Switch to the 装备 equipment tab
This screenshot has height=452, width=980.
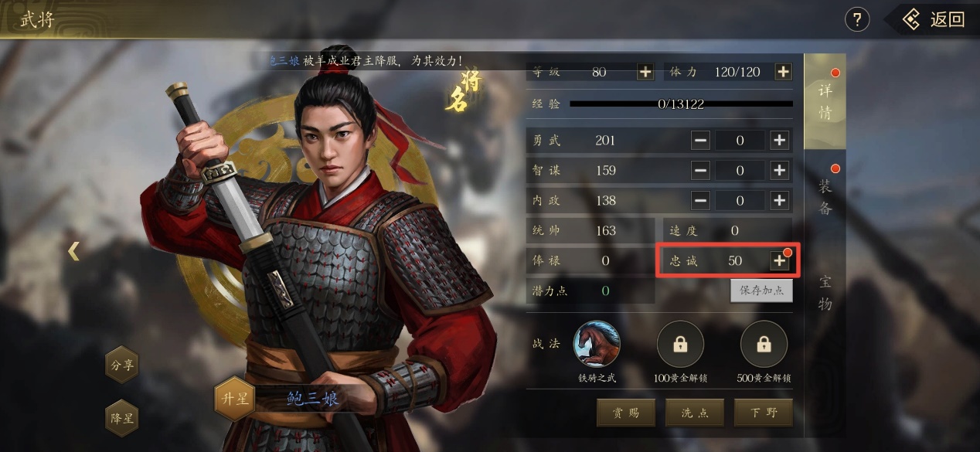pos(825,196)
